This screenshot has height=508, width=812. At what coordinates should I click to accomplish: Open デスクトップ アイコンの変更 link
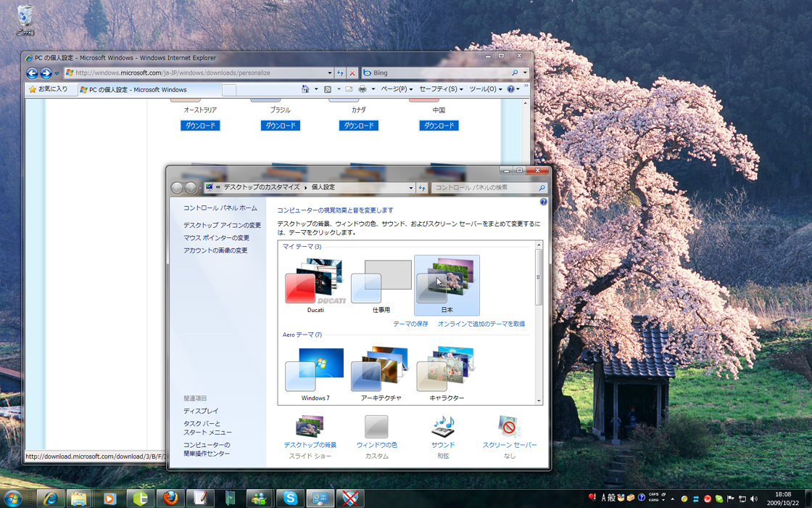(x=222, y=226)
